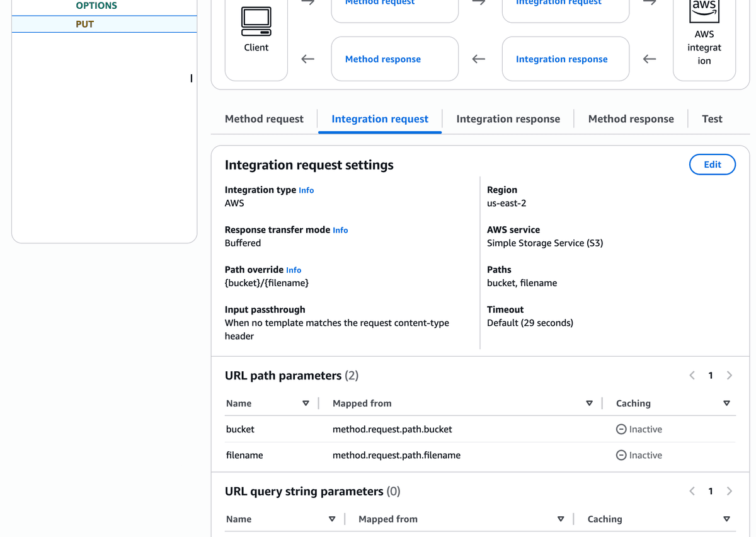Sort query string parameters by Caching

click(x=726, y=519)
